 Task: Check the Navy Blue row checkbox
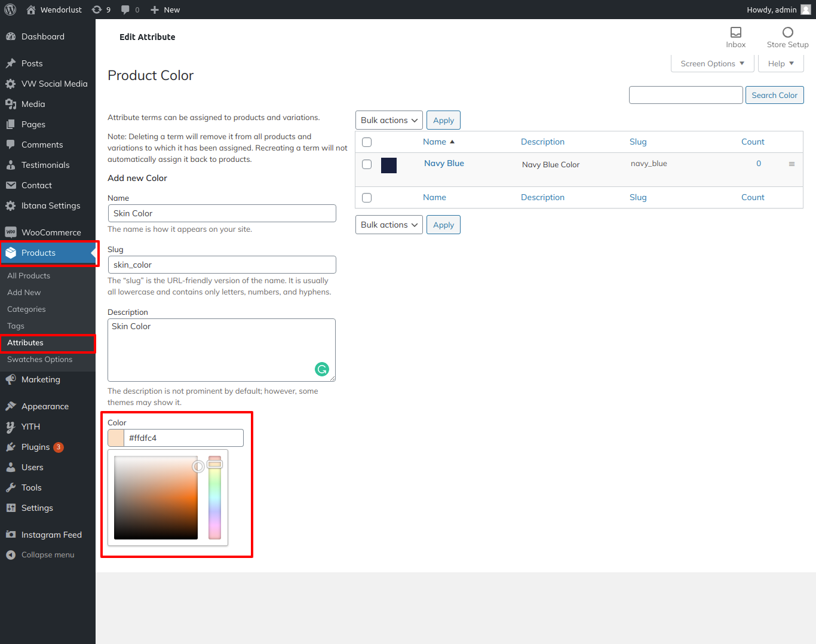pos(367,164)
